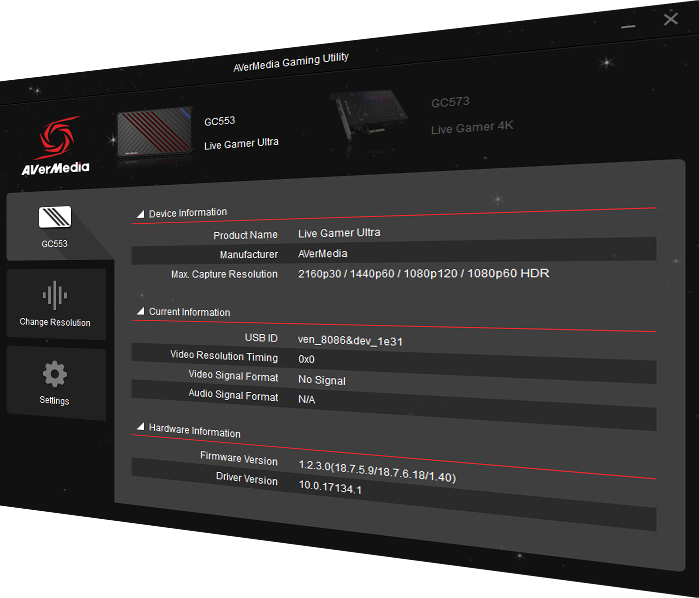699x598 pixels.
Task: Click the Product Name value Live Gamer Ultra
Action: 339,233
